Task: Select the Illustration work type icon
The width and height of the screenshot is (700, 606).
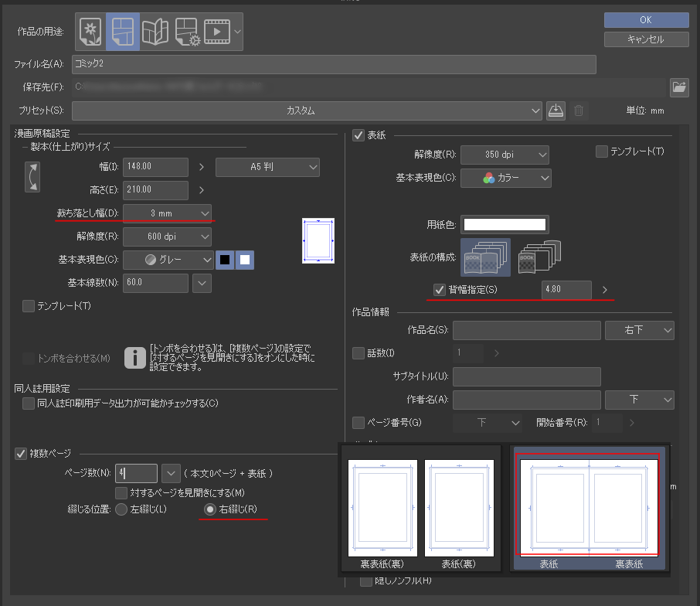Action: pyautogui.click(x=90, y=30)
